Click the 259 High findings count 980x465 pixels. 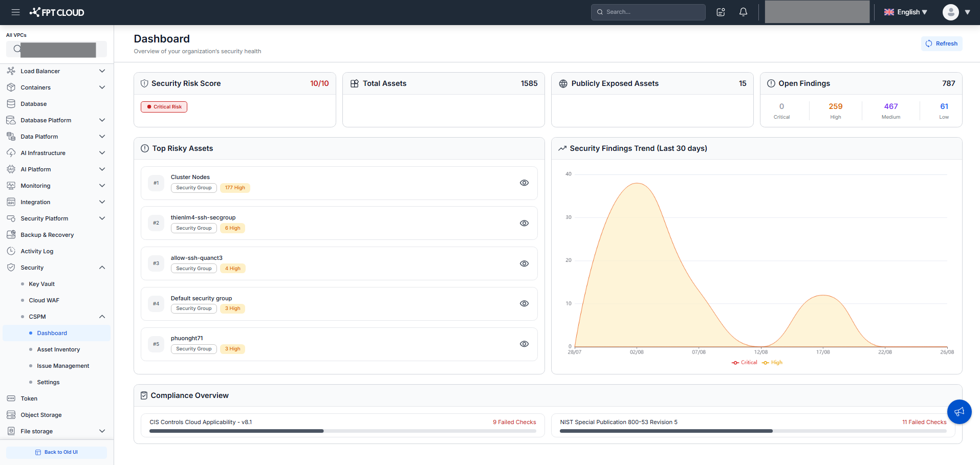tap(835, 106)
